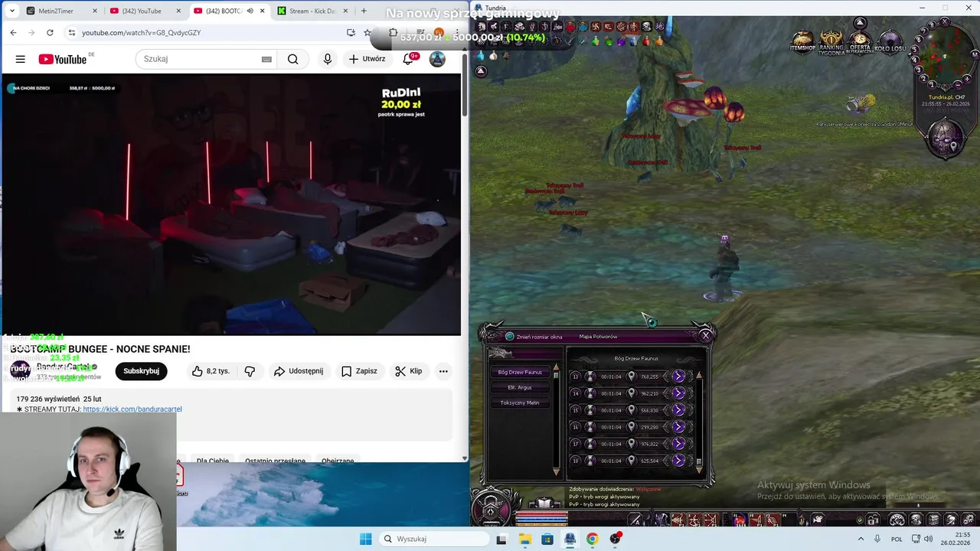Open kick.com/banduracartel link
Screen dimensions: 980x551
point(132,409)
